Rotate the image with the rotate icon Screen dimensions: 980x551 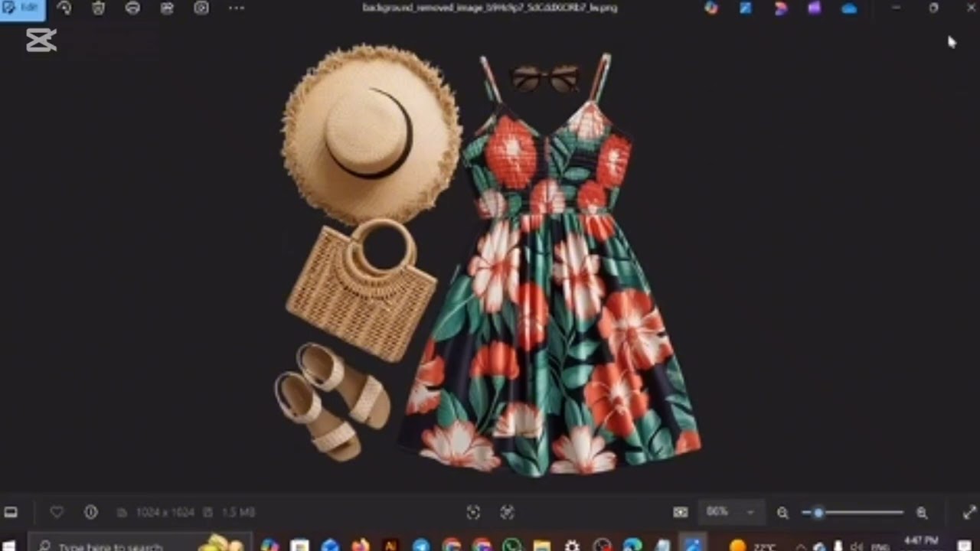pos(64,8)
